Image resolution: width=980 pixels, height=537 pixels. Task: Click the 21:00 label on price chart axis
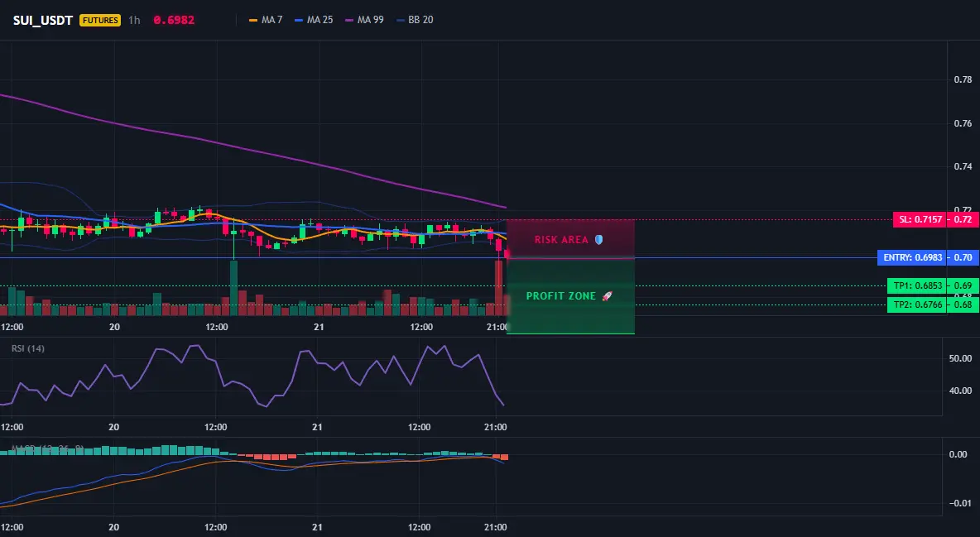click(496, 327)
